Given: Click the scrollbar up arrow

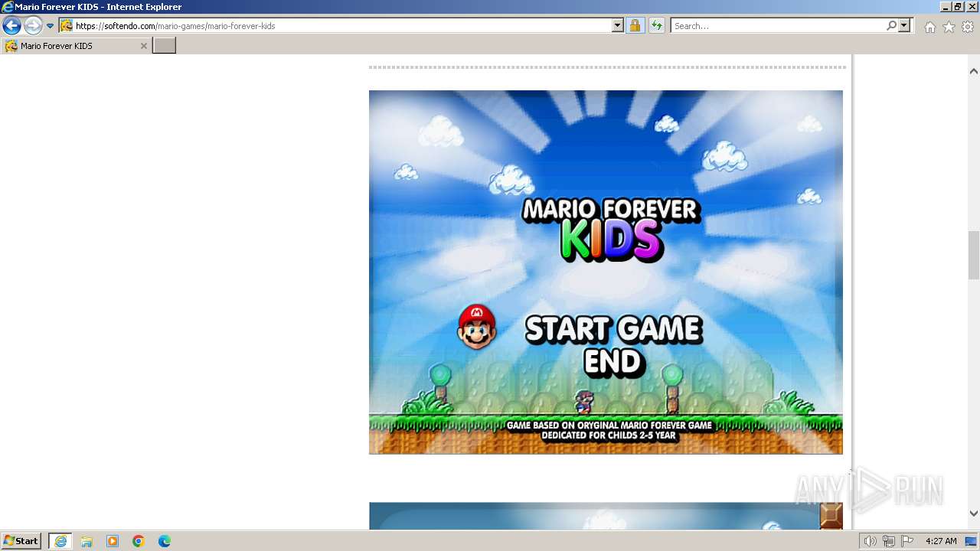Looking at the screenshot, I should click(974, 71).
